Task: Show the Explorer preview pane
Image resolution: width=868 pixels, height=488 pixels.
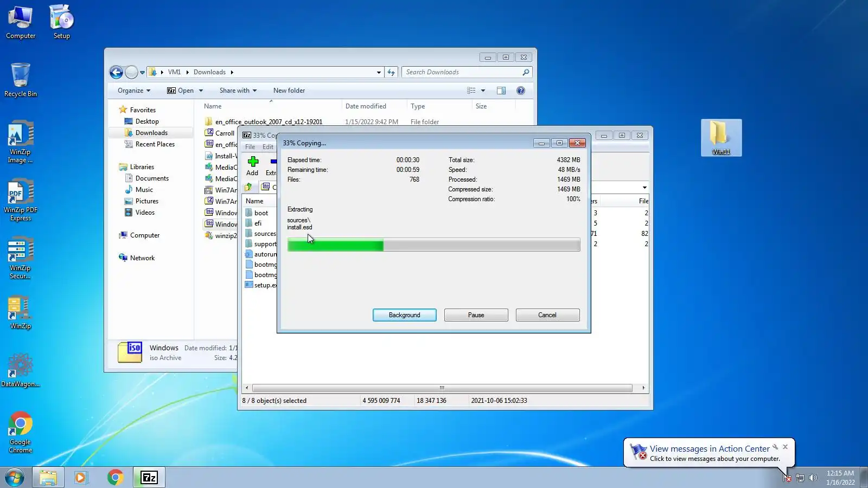Action: [x=501, y=91]
